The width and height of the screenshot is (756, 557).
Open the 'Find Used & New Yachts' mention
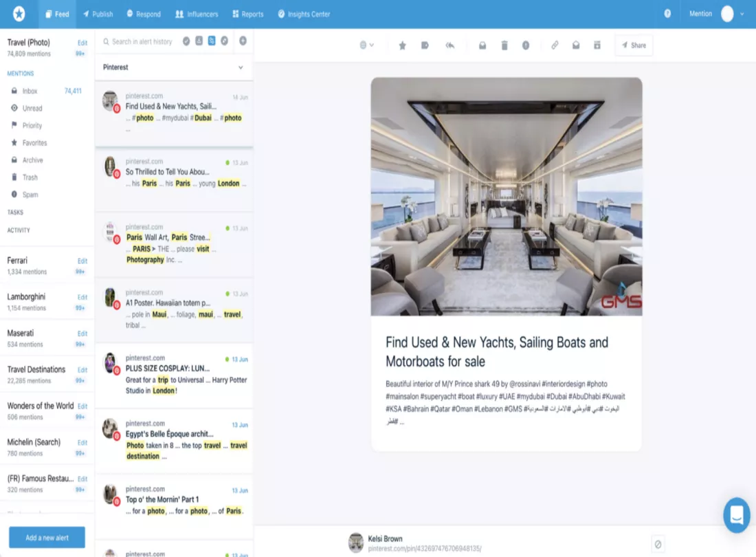point(174,113)
